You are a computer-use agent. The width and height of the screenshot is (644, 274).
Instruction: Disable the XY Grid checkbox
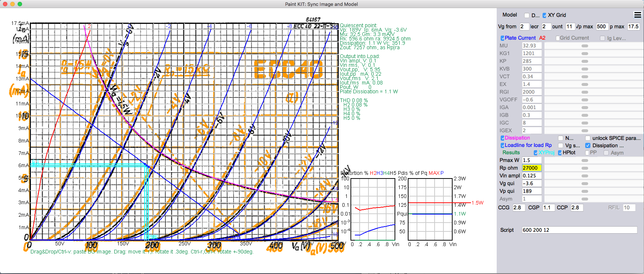[544, 15]
